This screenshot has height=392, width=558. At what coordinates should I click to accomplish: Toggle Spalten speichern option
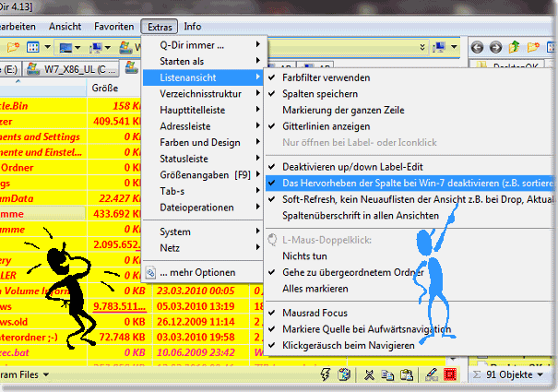410,94
